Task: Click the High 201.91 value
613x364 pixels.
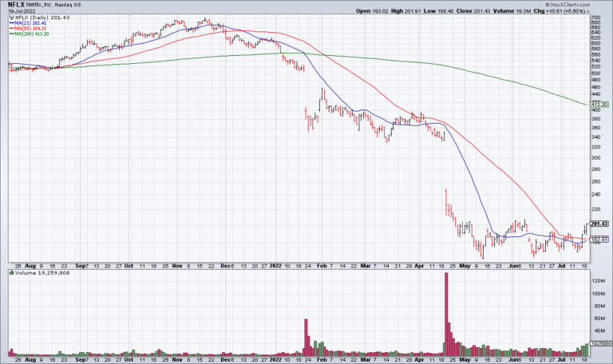Action: (405, 11)
